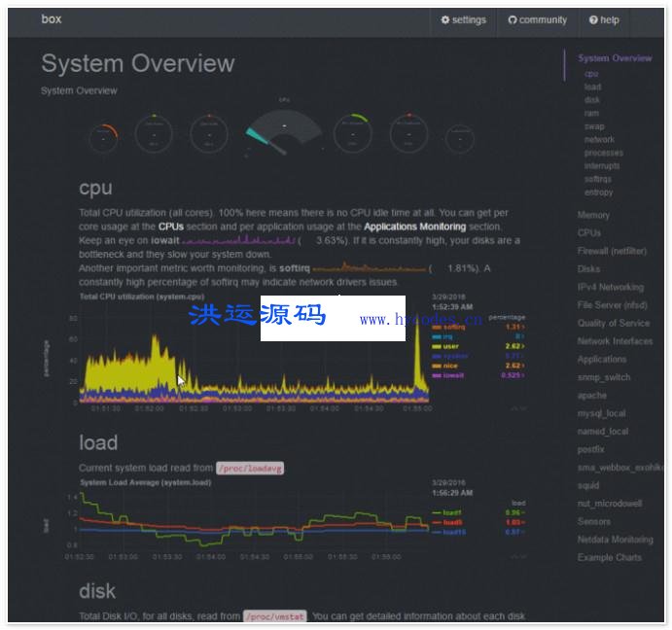The width and height of the screenshot is (672, 630).
Task: Toggle the iowait dimension in CPU legend
Action: pyautogui.click(x=448, y=375)
